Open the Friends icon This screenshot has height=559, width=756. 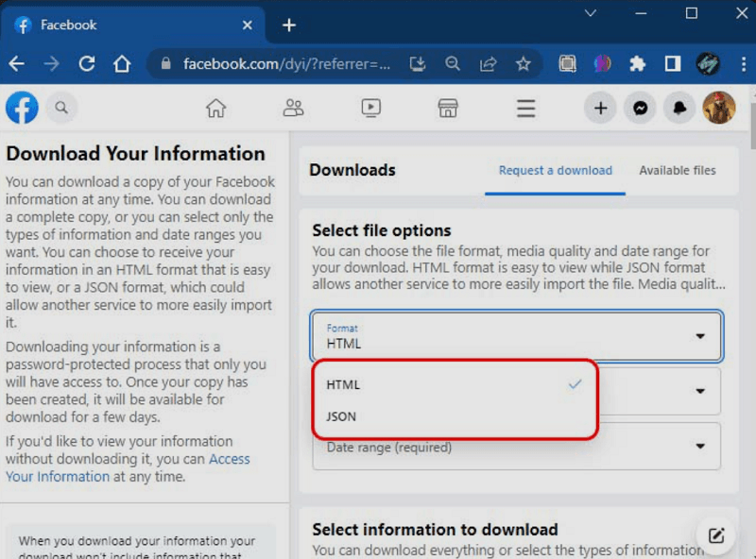point(293,108)
